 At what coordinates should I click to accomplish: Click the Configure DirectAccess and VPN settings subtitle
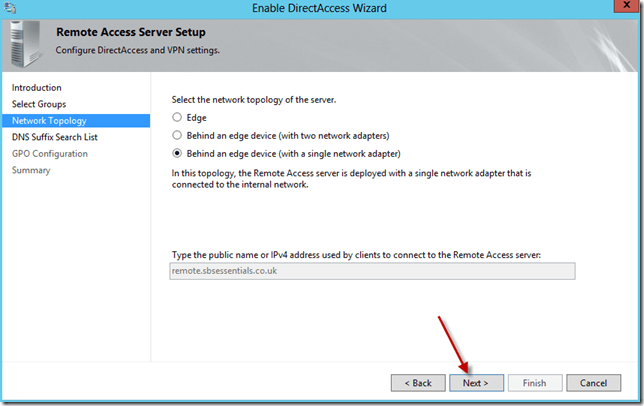(x=137, y=49)
